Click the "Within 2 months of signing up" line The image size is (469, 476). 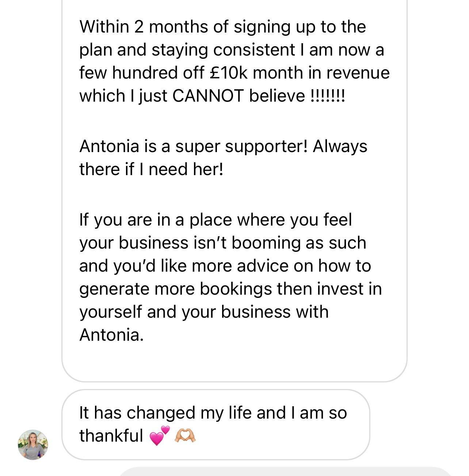click(x=222, y=27)
